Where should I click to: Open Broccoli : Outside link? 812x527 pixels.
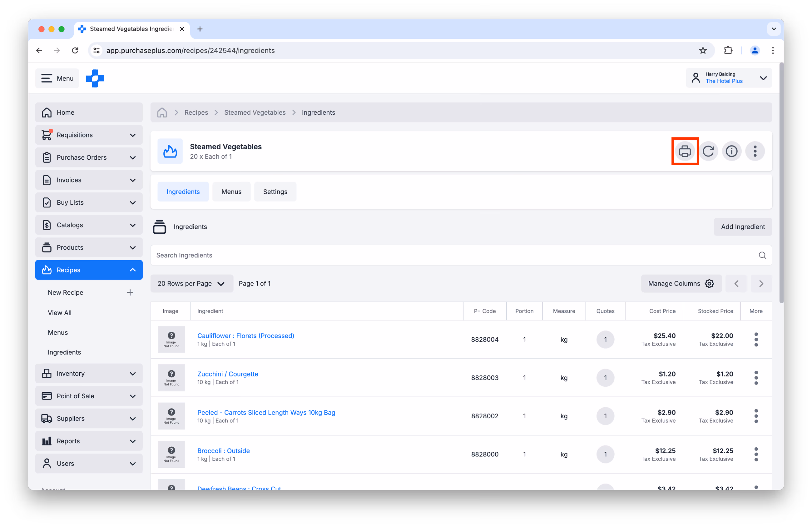click(x=224, y=451)
